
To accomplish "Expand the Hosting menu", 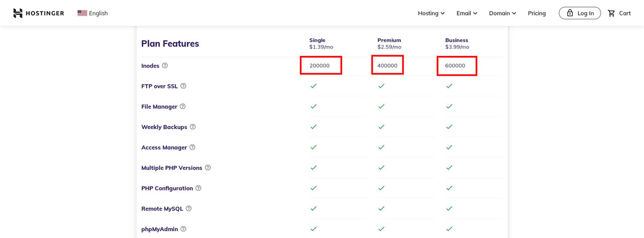I will (x=431, y=13).
